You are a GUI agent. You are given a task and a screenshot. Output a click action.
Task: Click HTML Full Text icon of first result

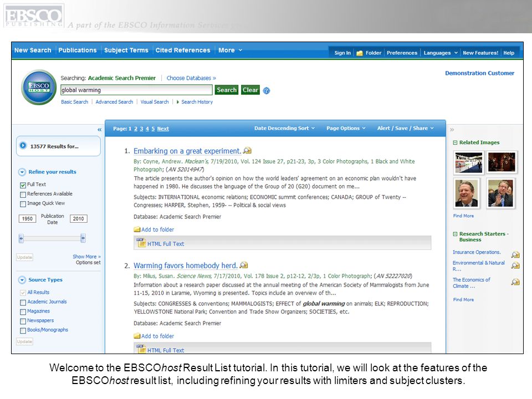[141, 243]
